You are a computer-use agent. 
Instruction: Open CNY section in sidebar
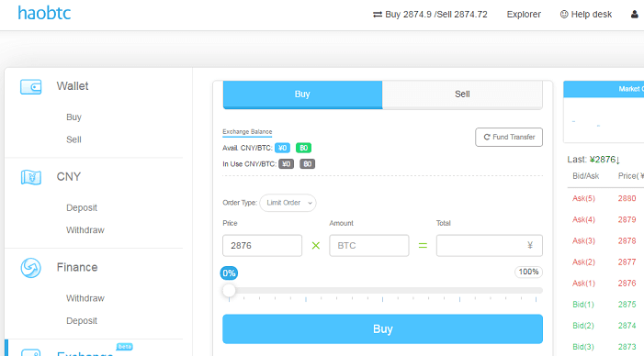point(69,177)
